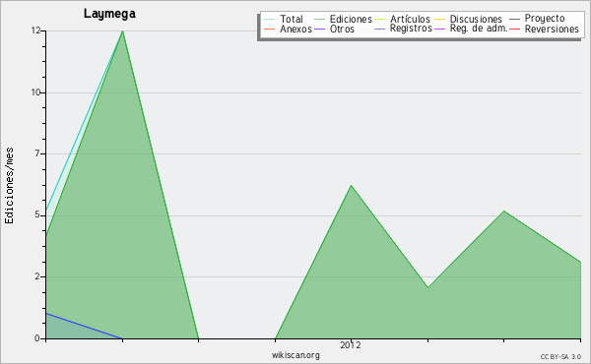Screen dimensions: 591x364
Task: Click the Otros legend label
Action: pyautogui.click(x=342, y=29)
